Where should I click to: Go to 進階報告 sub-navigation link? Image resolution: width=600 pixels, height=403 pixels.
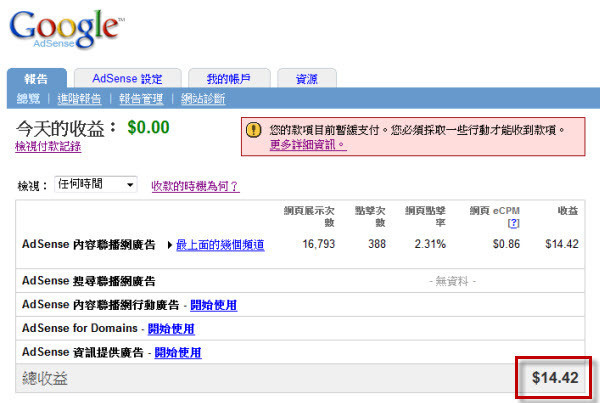pyautogui.click(x=79, y=99)
